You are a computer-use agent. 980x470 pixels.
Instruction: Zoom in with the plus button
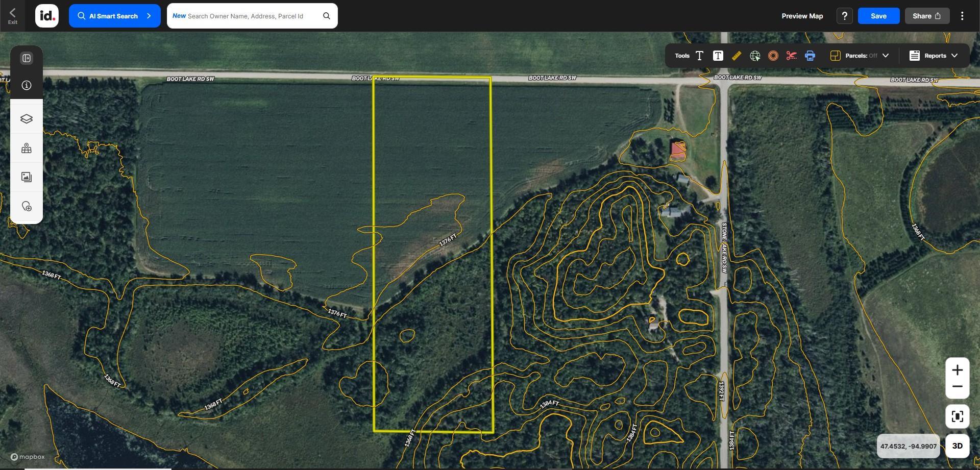pos(958,370)
